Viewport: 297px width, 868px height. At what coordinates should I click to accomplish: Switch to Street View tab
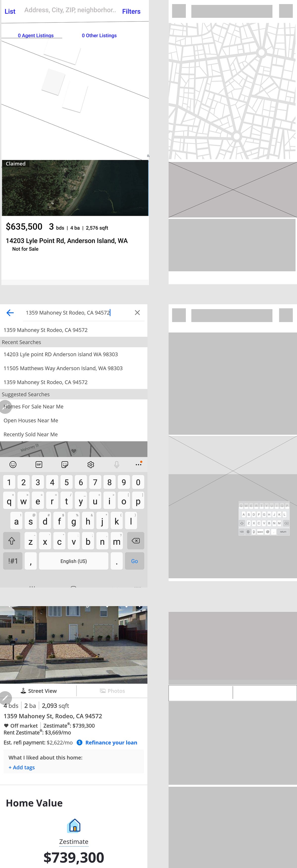38,691
